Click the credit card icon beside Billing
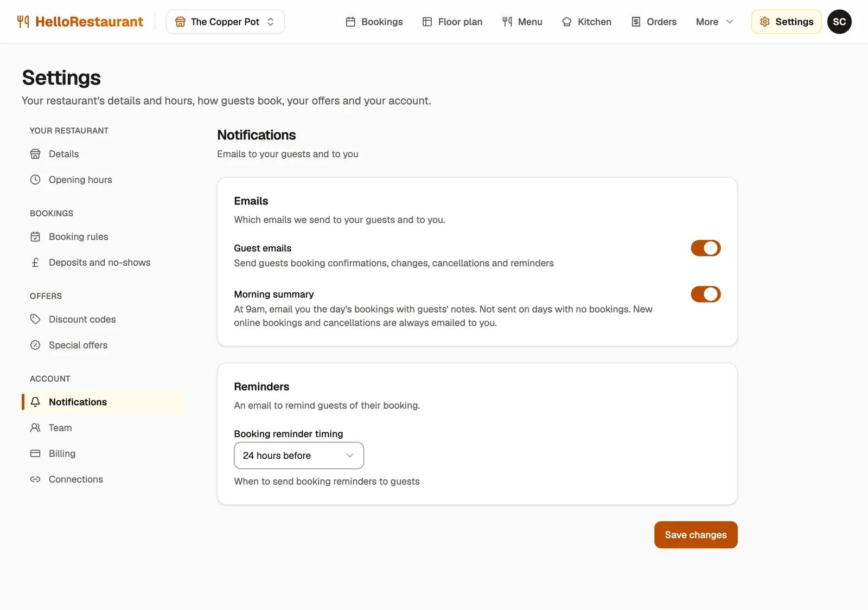The image size is (868, 610). tap(35, 453)
